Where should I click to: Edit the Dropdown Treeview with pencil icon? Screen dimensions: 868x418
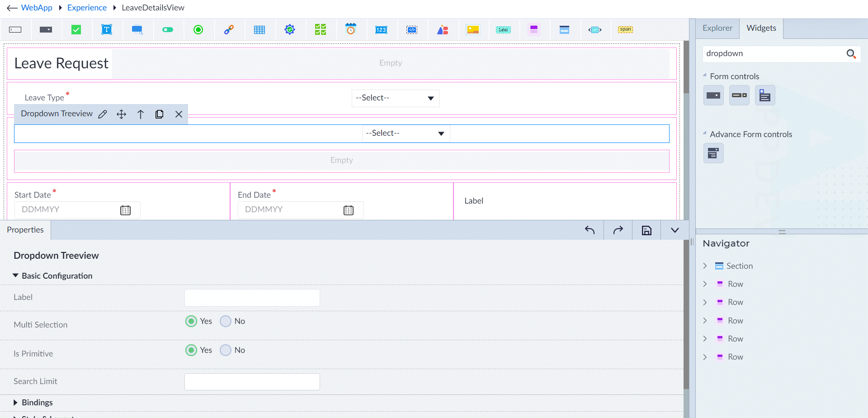point(103,114)
